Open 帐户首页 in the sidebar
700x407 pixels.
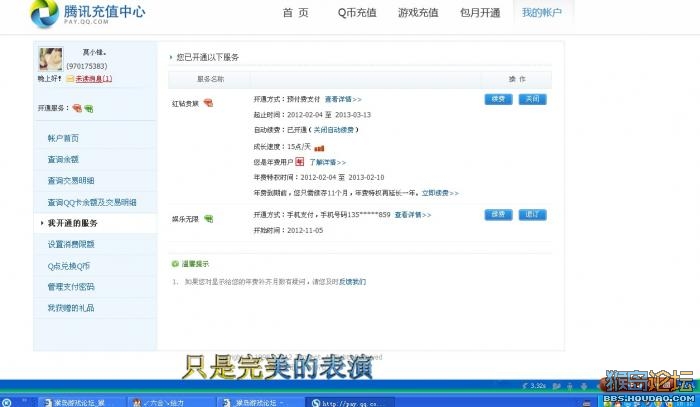click(x=63, y=138)
